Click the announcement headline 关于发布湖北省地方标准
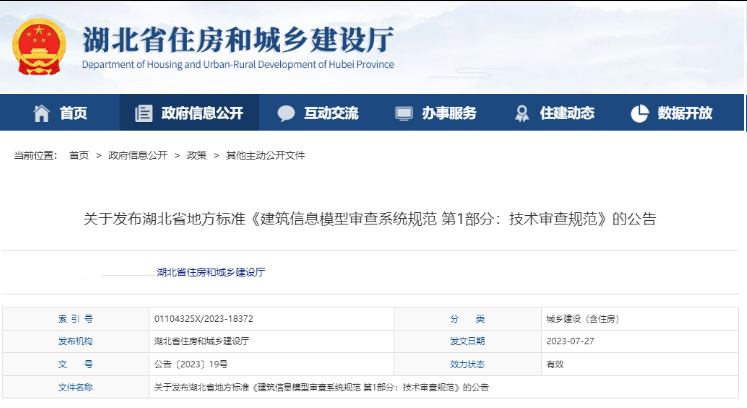 point(370,219)
